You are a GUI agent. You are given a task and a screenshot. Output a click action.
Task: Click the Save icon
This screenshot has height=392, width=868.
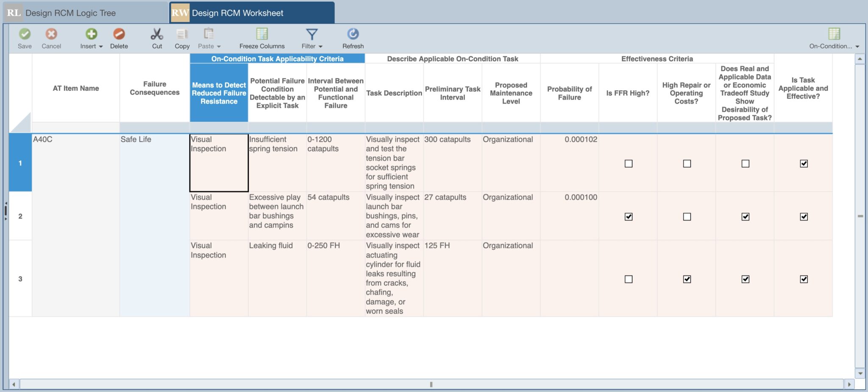point(25,34)
